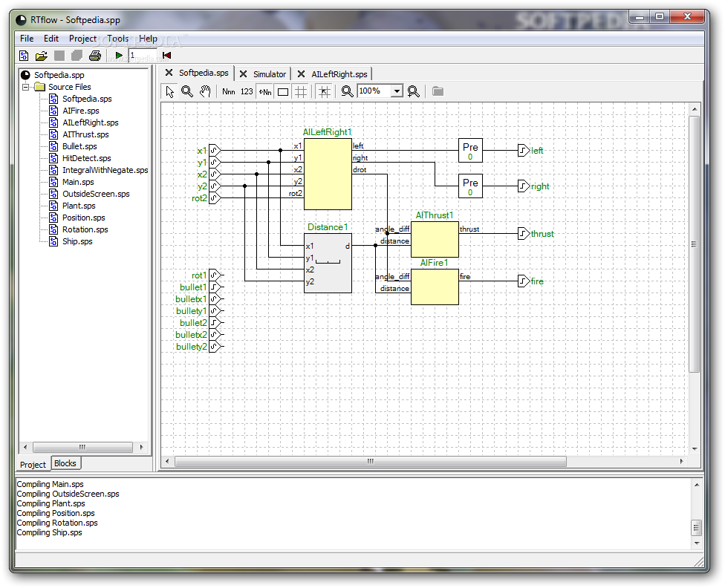This screenshot has width=725, height=588.
Task: Click the rot1 input port symbol
Action: (215, 275)
